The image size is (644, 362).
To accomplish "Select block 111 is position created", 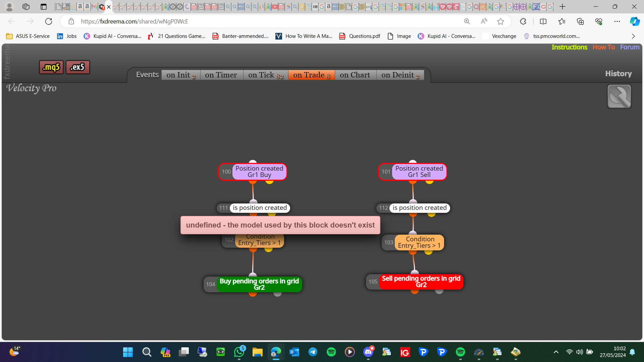I will coord(253,208).
